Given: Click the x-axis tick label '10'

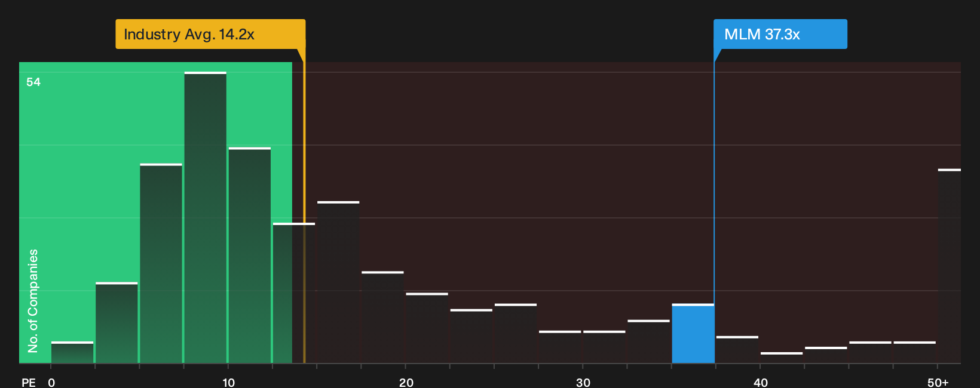Looking at the screenshot, I should click(228, 383).
